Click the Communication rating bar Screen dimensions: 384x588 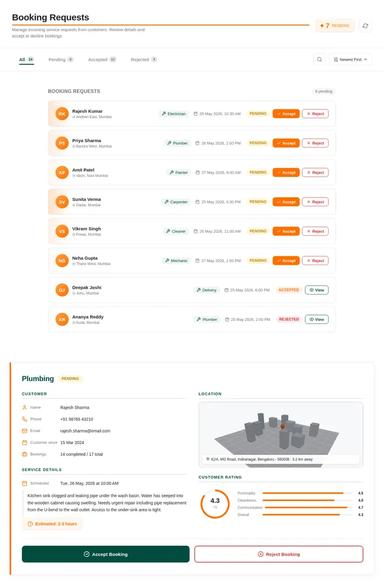(x=308, y=508)
